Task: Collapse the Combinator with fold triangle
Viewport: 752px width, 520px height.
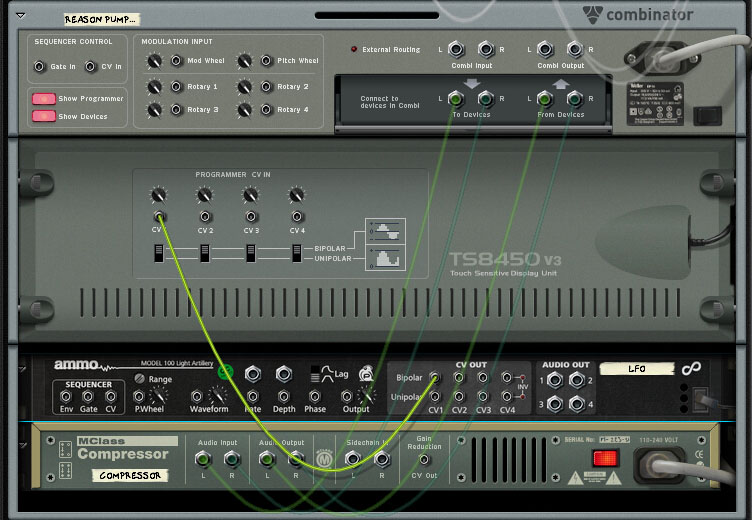Action: (21, 15)
